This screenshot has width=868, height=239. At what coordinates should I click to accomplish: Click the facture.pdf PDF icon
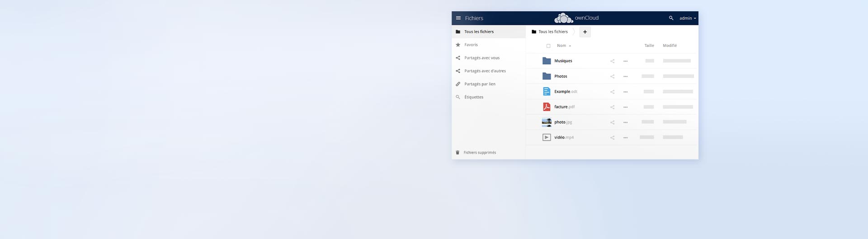[547, 107]
